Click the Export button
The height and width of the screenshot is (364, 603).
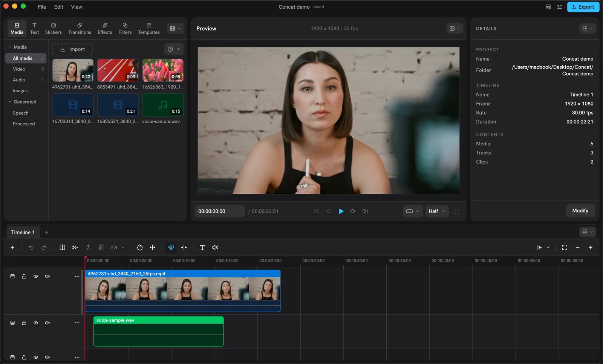[583, 7]
